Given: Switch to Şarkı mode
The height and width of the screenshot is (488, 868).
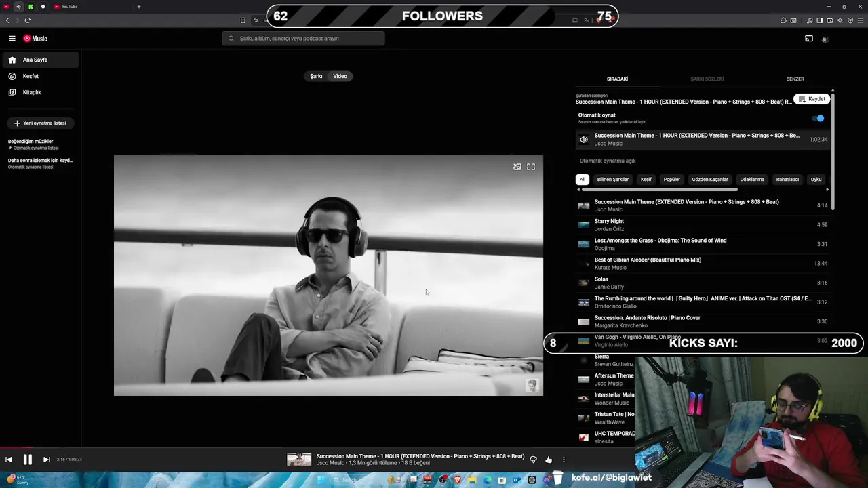Looking at the screenshot, I should point(316,76).
